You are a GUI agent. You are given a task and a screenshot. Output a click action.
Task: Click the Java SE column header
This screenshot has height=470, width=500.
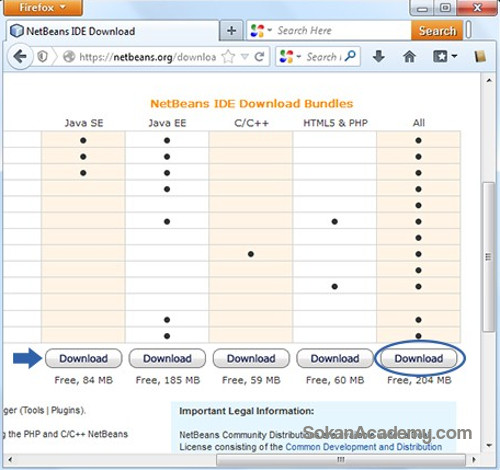click(84, 123)
